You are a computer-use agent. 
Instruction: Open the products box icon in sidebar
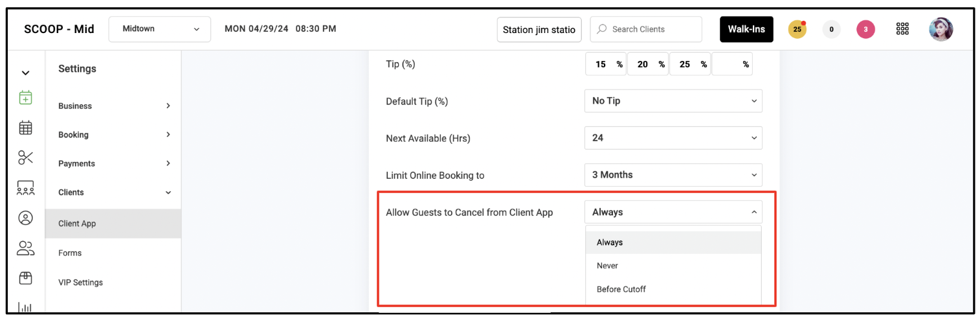coord(25,278)
